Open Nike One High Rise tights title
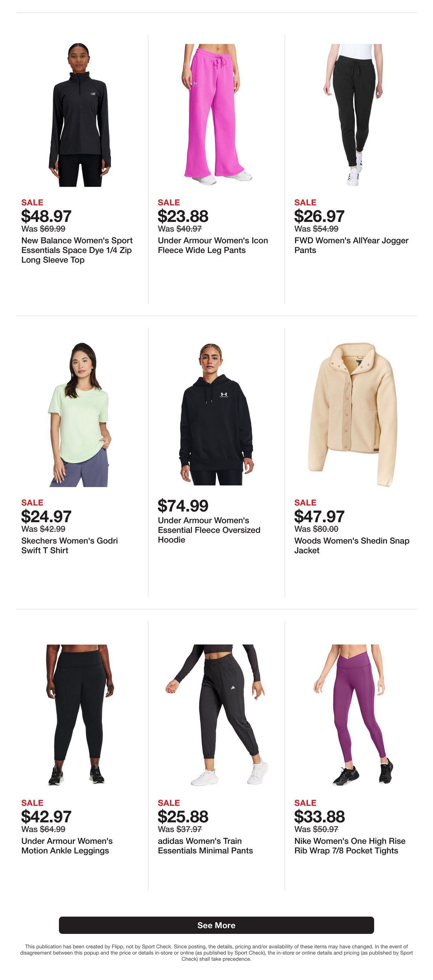 tap(350, 846)
